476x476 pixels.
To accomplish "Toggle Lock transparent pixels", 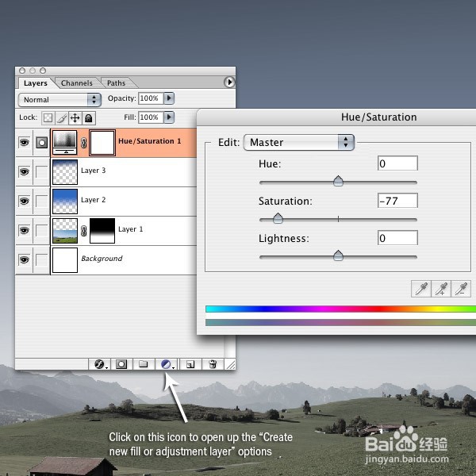I will [x=48, y=117].
